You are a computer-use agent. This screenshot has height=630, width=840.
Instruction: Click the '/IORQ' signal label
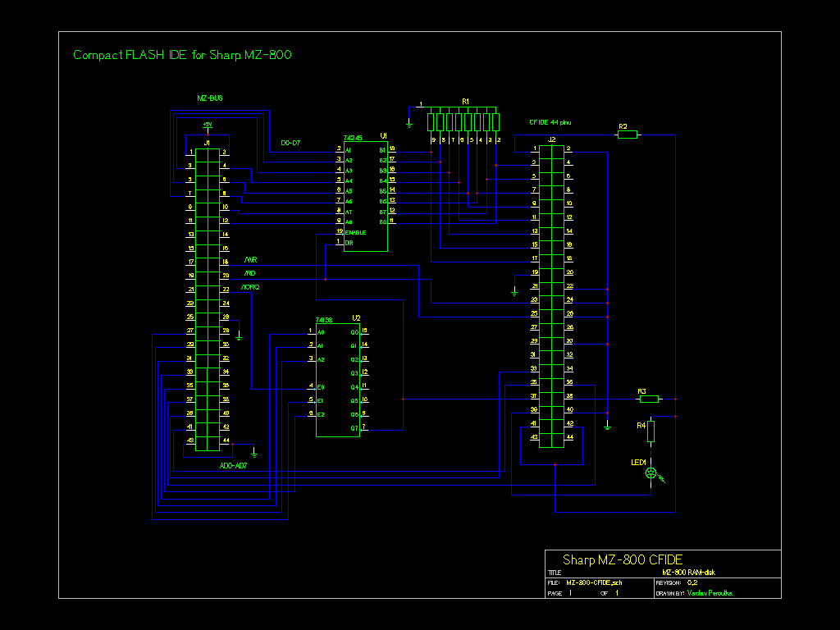coord(250,287)
